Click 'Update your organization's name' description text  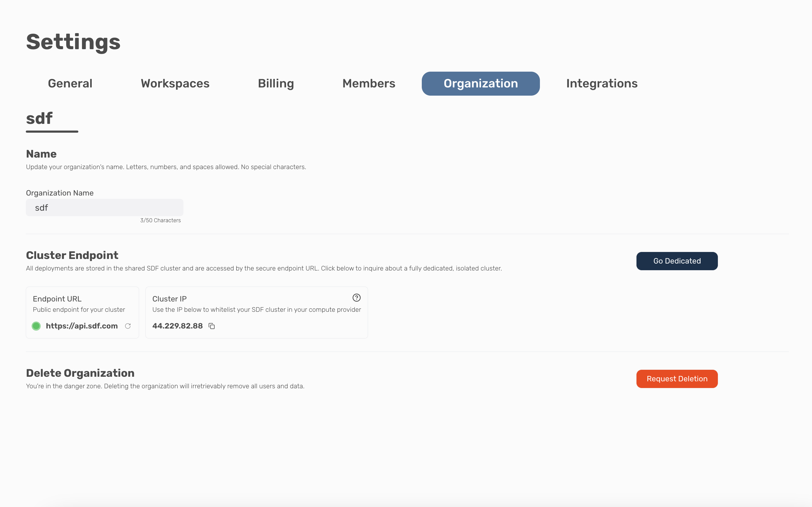click(166, 167)
